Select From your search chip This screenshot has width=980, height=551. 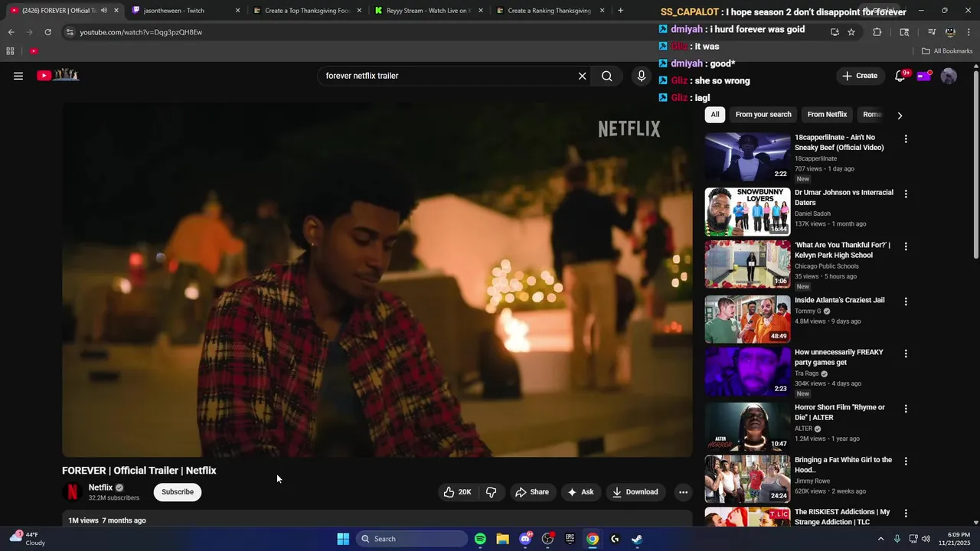tap(763, 115)
